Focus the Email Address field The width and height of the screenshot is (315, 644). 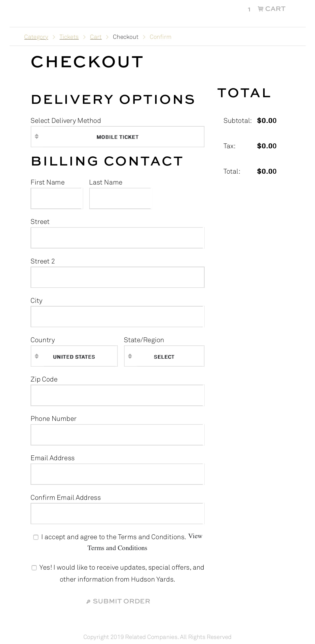pyautogui.click(x=117, y=474)
